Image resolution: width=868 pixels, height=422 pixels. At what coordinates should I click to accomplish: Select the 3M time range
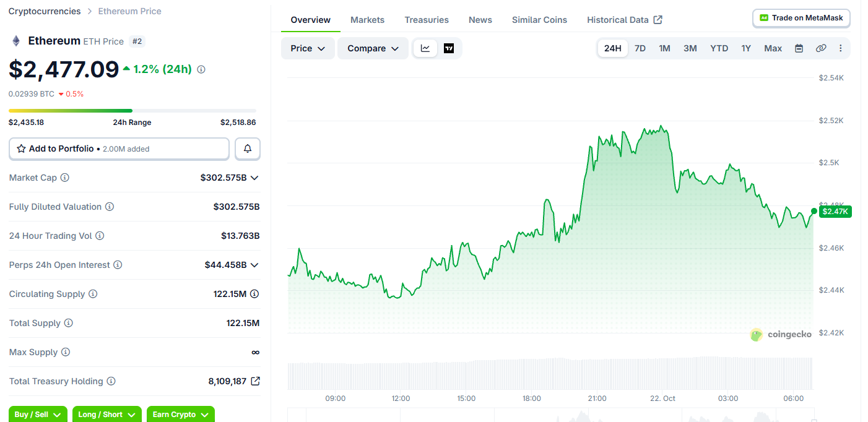(x=690, y=48)
